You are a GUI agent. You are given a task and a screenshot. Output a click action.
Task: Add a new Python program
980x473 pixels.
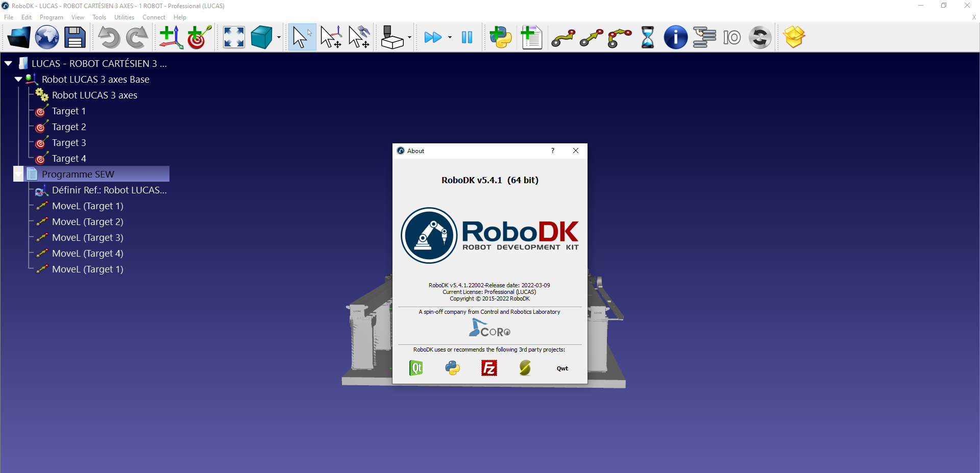coord(500,37)
